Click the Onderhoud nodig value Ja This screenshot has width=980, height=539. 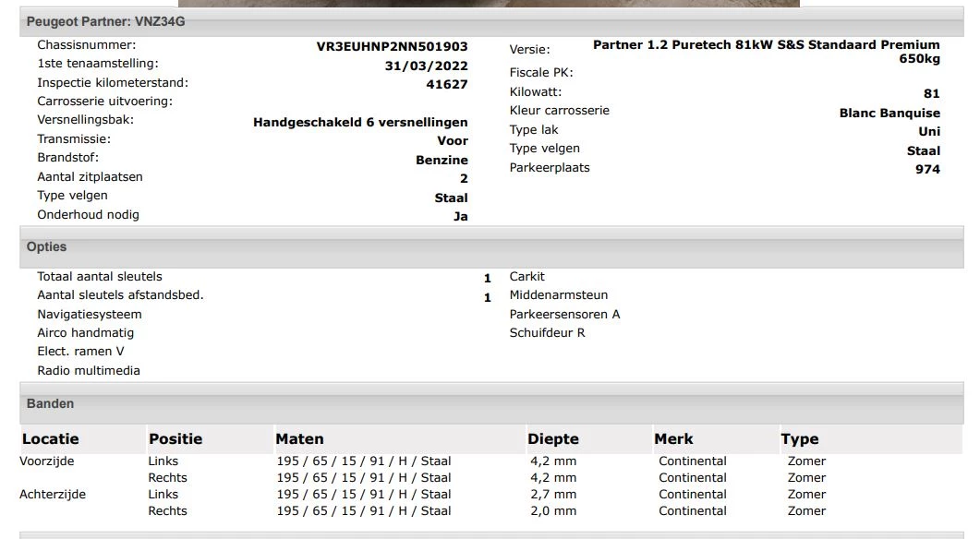[462, 215]
